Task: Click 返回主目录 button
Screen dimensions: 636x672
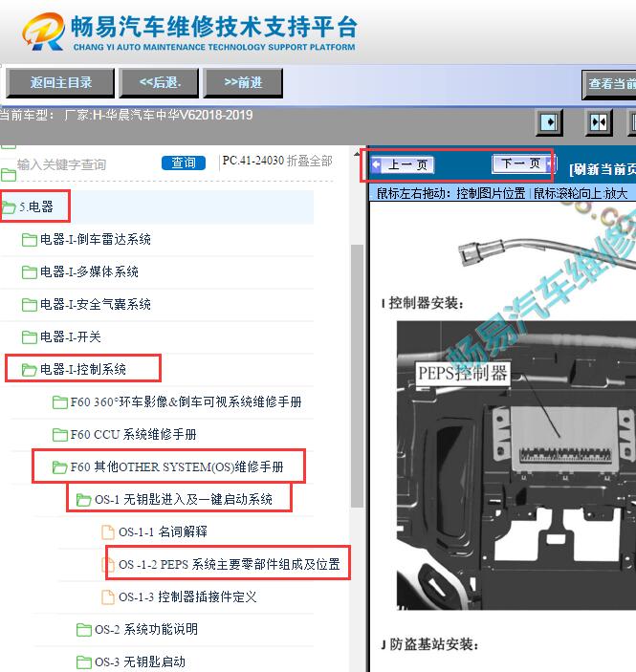Action: pyautogui.click(x=60, y=83)
